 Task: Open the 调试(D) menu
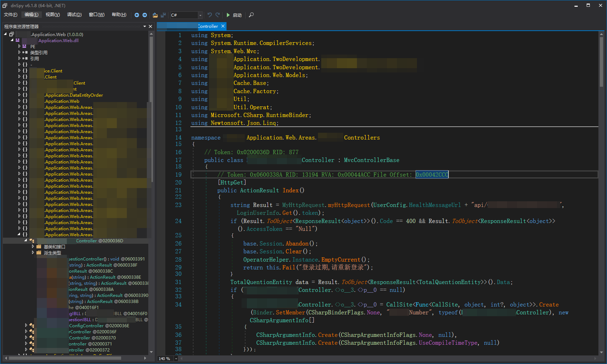(74, 15)
